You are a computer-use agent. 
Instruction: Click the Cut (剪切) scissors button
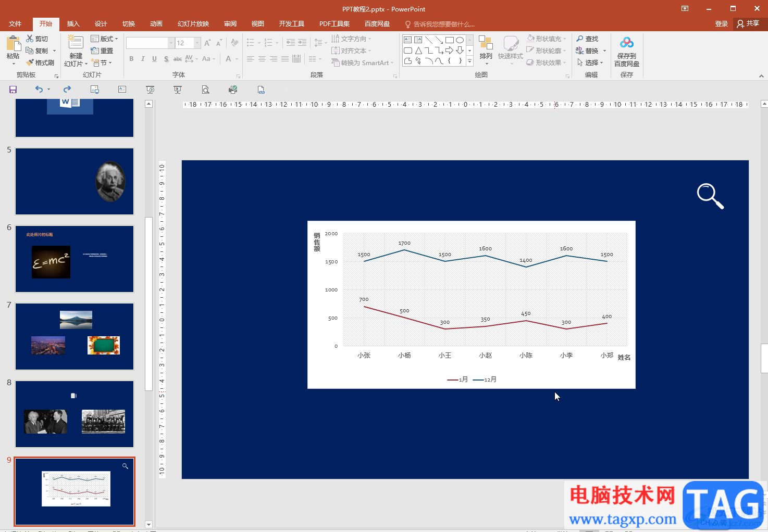[x=37, y=39]
